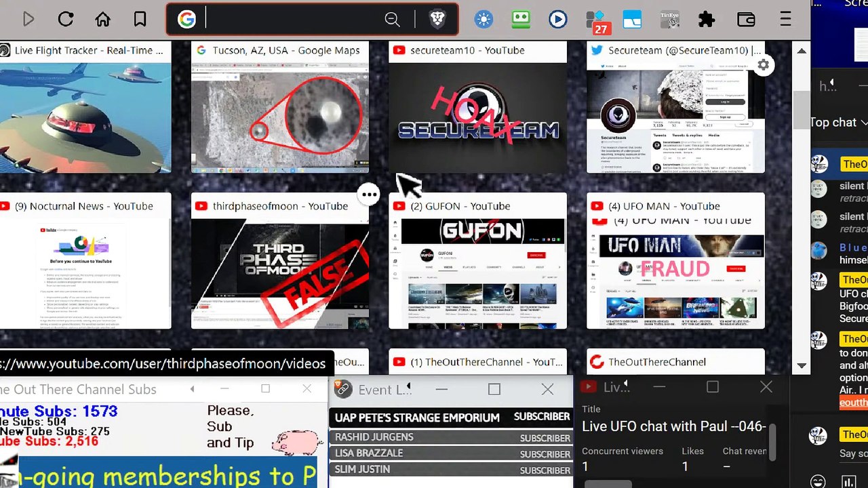Click the poll chart icon in chat
868x488 pixels.
point(849,482)
